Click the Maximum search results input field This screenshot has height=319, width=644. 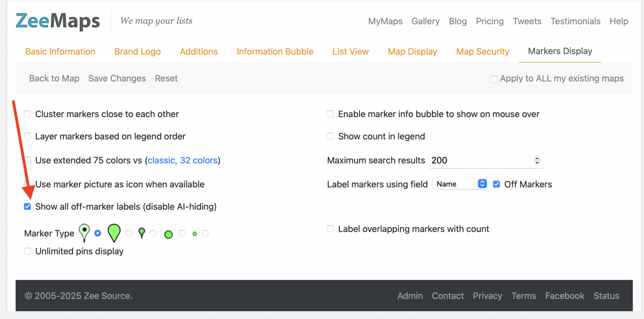tap(480, 160)
